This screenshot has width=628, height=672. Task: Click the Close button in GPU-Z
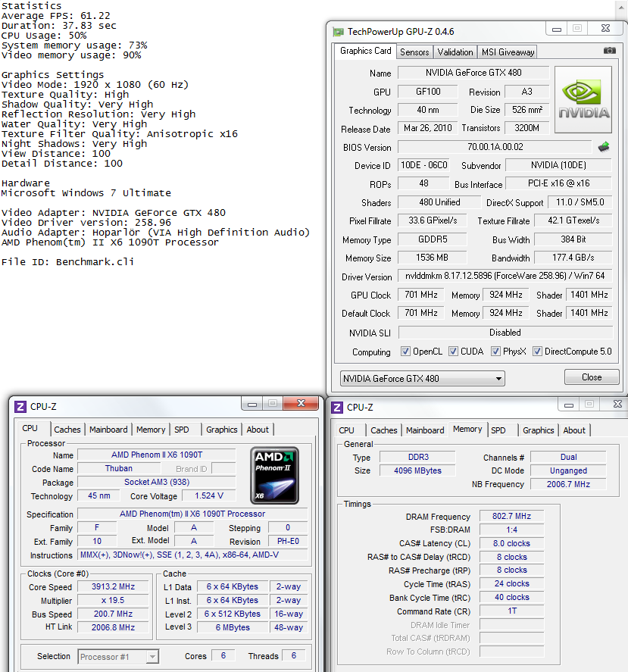[x=592, y=377]
